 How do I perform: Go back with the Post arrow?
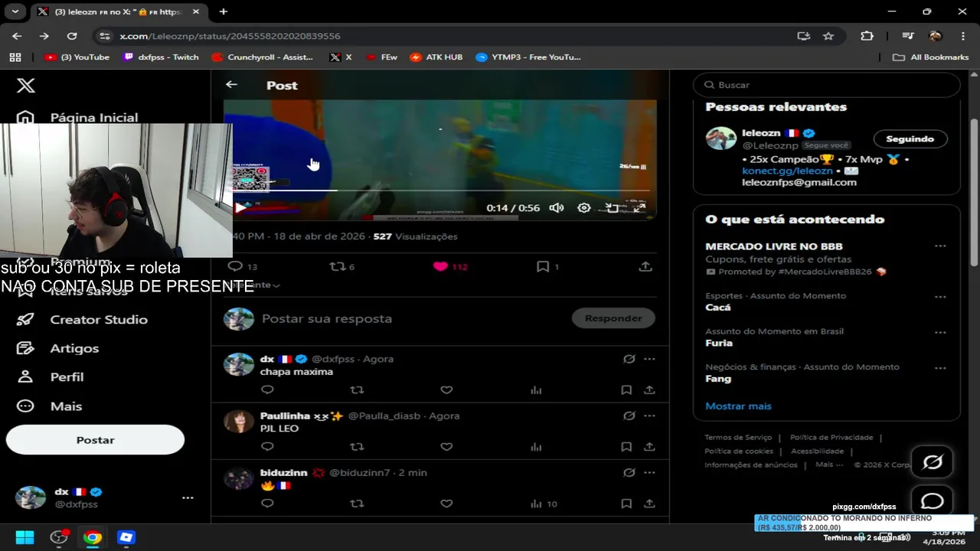click(231, 85)
